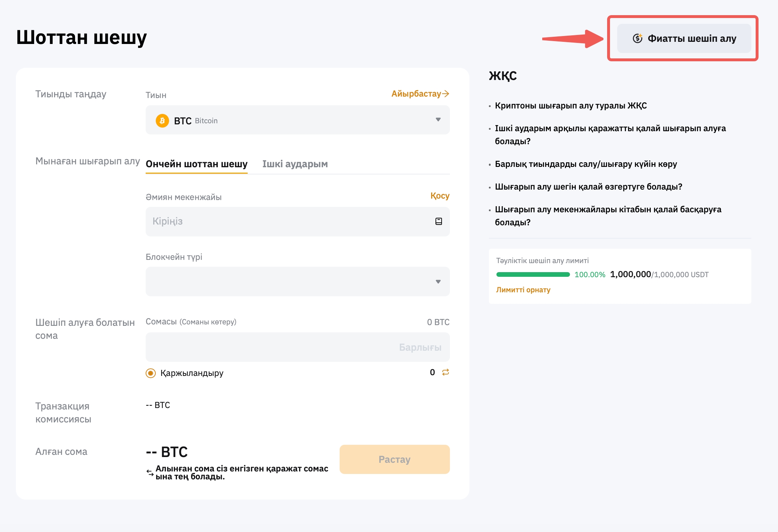Click the orange swap arrows icon
Viewport: 778px width, 532px height.
[446, 372]
